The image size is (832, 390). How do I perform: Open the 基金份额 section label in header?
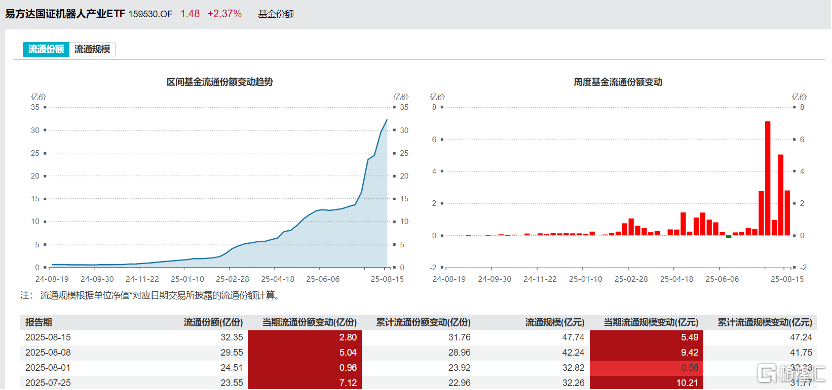276,14
